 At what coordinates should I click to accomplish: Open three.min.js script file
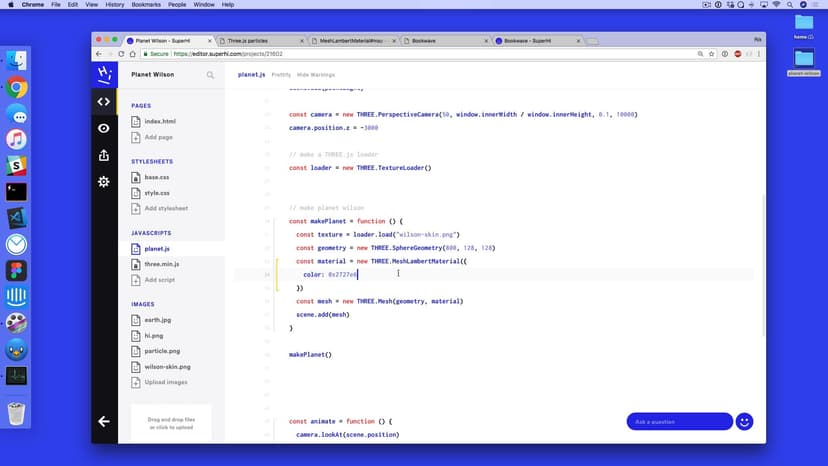click(x=161, y=264)
